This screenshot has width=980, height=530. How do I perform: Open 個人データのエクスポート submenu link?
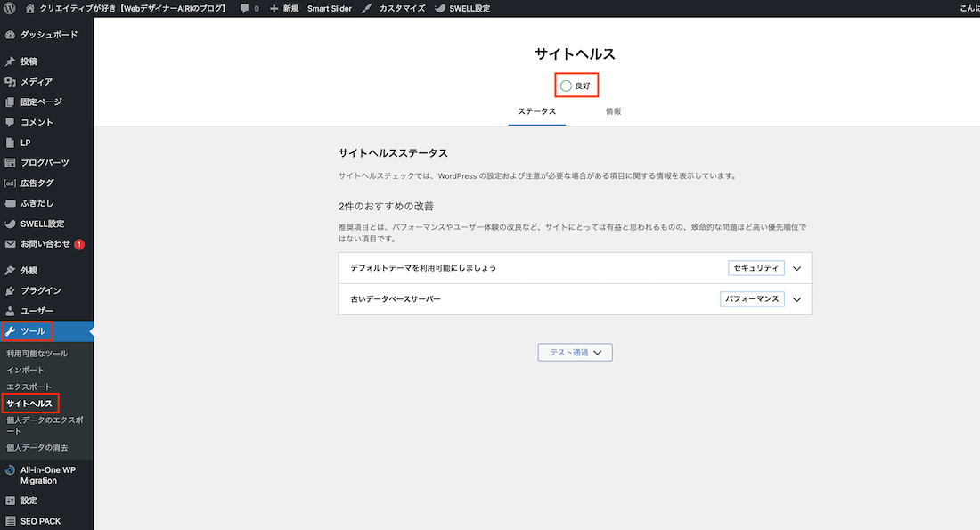tap(45, 426)
